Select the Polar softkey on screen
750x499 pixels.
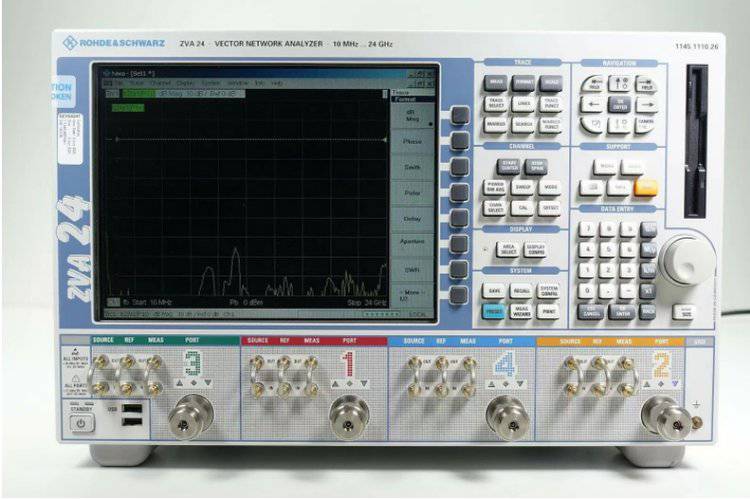tap(412, 193)
